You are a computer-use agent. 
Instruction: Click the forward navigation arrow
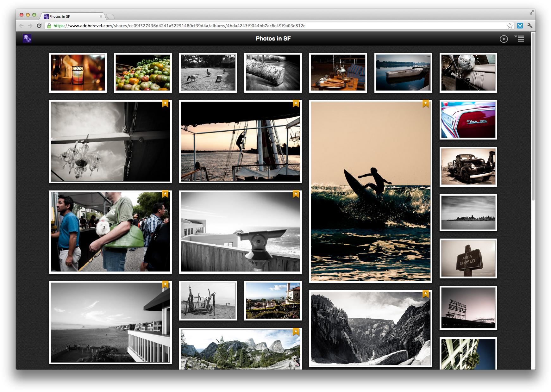click(30, 26)
